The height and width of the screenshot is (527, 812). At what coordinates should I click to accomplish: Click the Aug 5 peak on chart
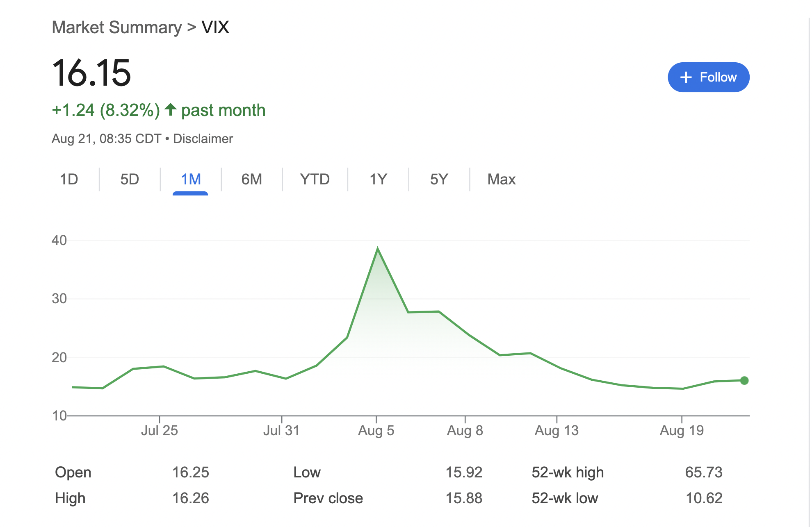pyautogui.click(x=377, y=249)
